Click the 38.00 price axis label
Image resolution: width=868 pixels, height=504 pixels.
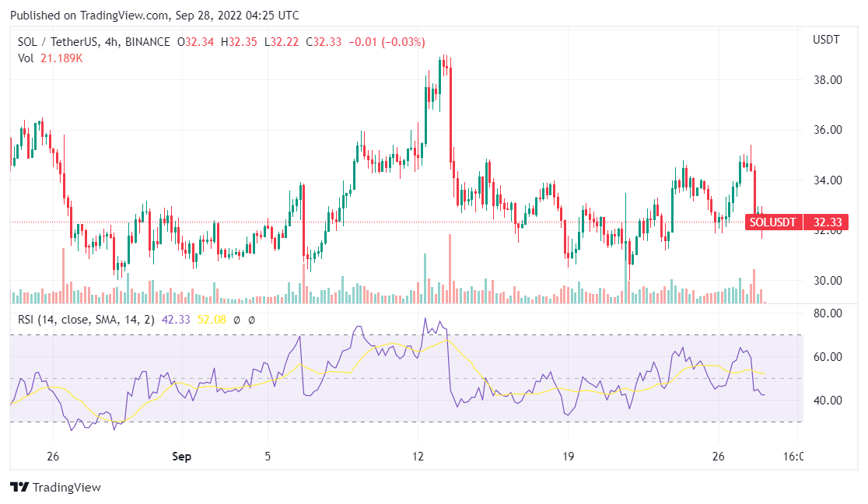pos(828,79)
